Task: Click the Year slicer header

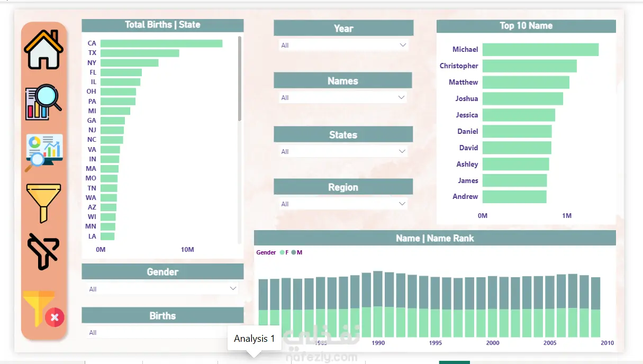Action: tap(343, 29)
